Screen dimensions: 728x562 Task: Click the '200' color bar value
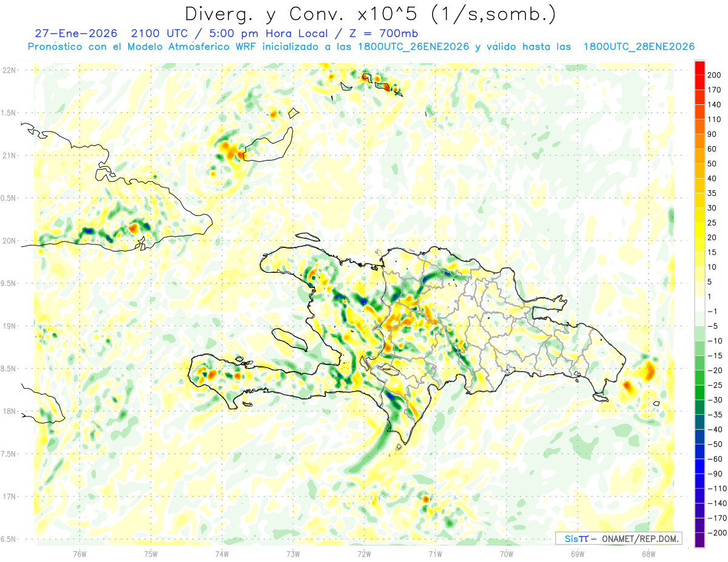coord(715,75)
